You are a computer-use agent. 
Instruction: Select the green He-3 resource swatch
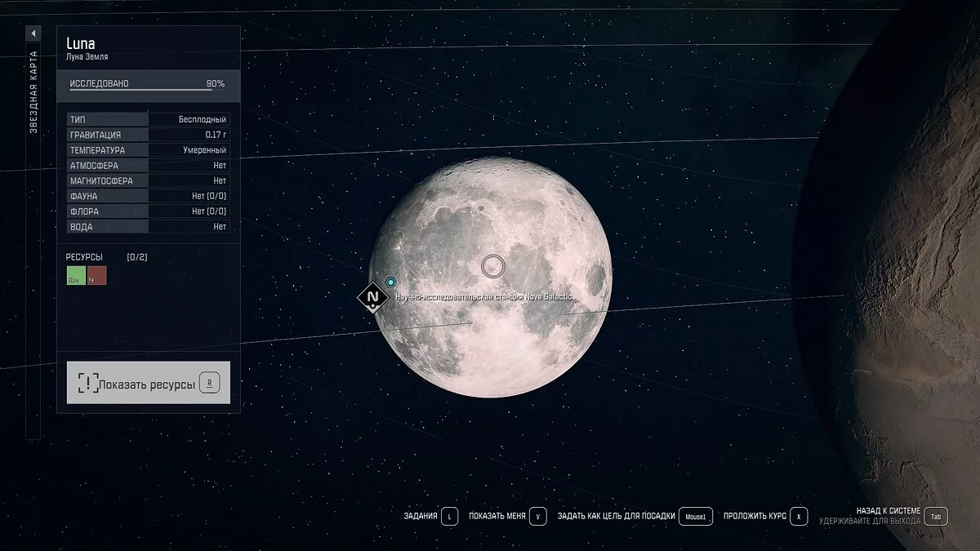(x=76, y=276)
